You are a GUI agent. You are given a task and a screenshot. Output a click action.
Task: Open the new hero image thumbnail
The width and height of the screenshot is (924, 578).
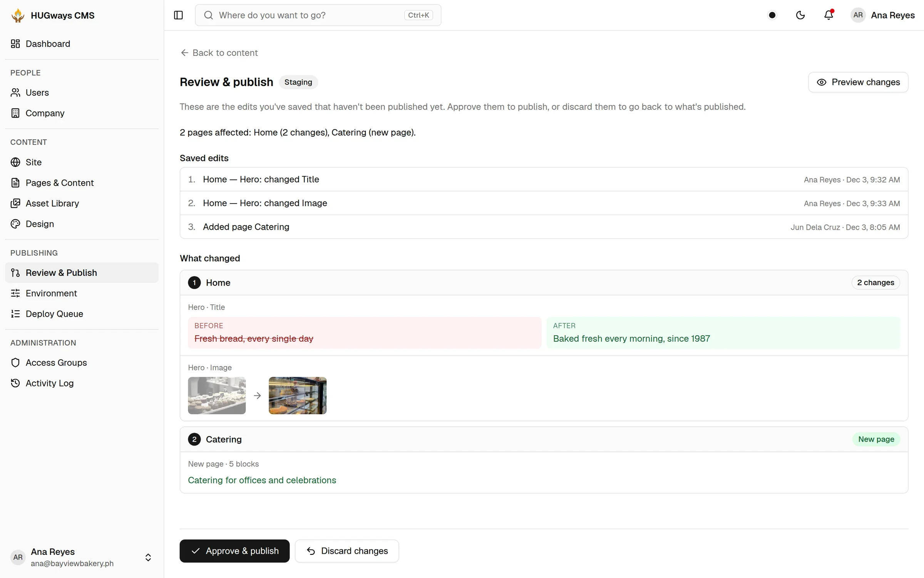[x=298, y=395]
